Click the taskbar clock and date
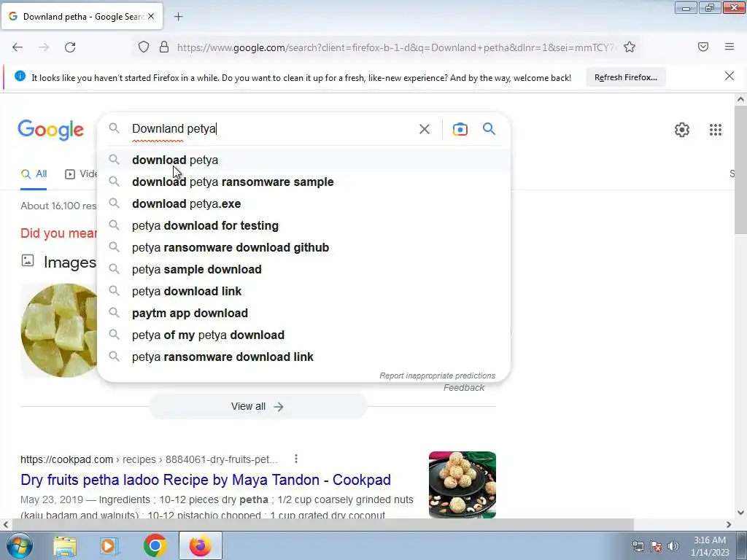This screenshot has width=747, height=560. point(710,546)
